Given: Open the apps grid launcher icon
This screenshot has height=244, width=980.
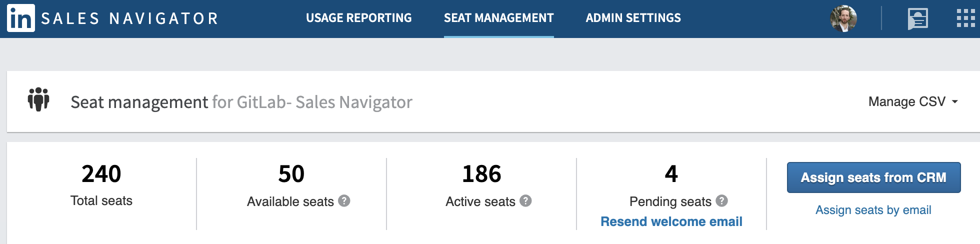Looking at the screenshot, I should click(x=966, y=18).
